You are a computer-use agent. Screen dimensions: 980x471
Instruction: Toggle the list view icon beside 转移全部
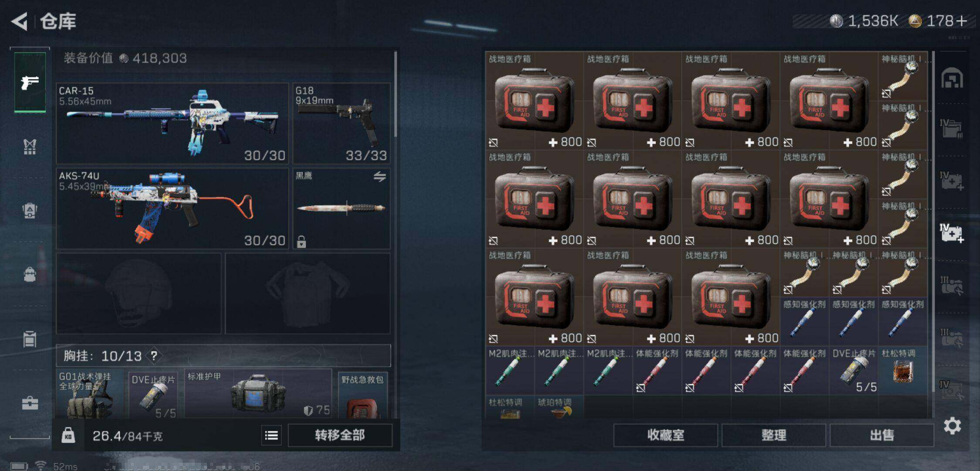click(271, 435)
